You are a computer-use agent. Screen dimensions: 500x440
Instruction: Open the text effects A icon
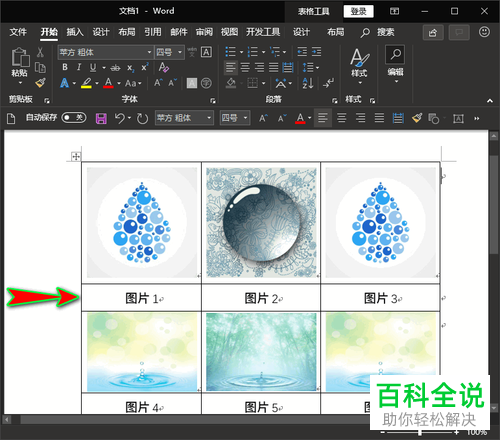(x=64, y=83)
